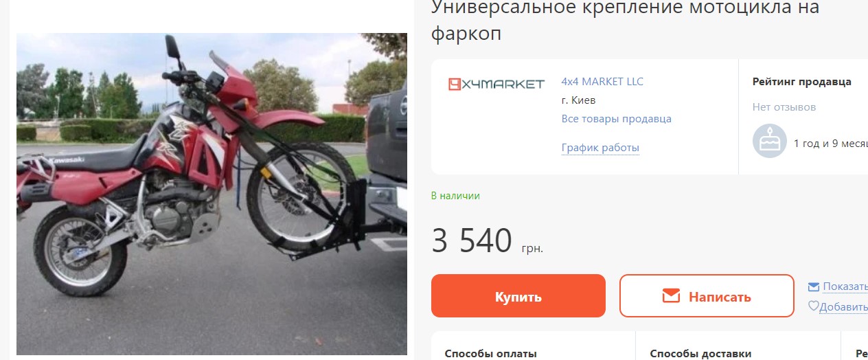Click the heart favorites icon
The width and height of the screenshot is (868, 360).
pos(813,306)
